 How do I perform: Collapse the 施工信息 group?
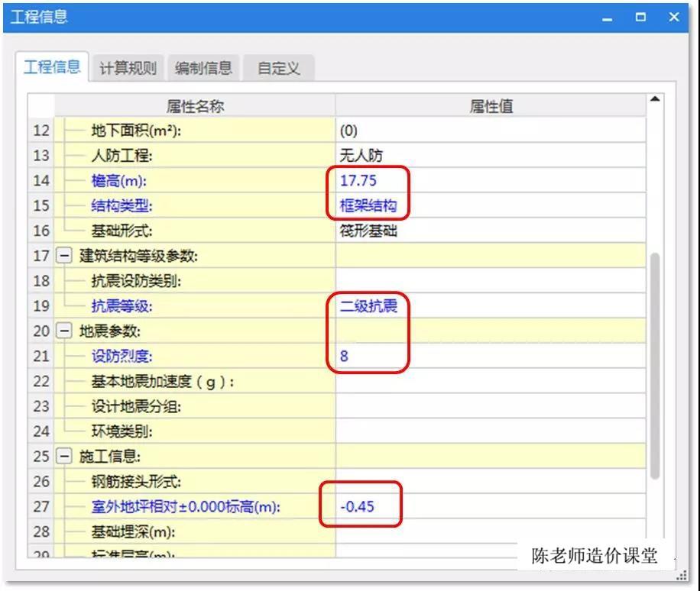coord(64,457)
